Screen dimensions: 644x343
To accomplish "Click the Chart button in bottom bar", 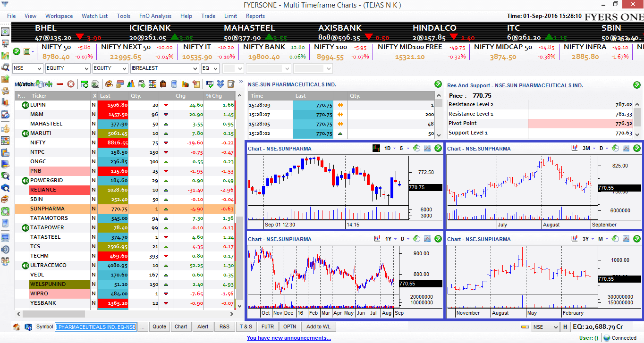I will tap(181, 326).
